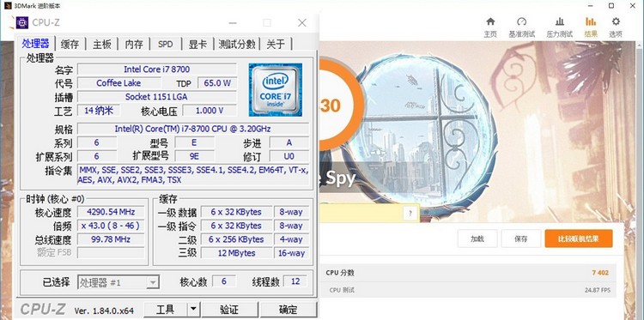
Task: Open Results (结果) chart icon
Action: point(591,21)
